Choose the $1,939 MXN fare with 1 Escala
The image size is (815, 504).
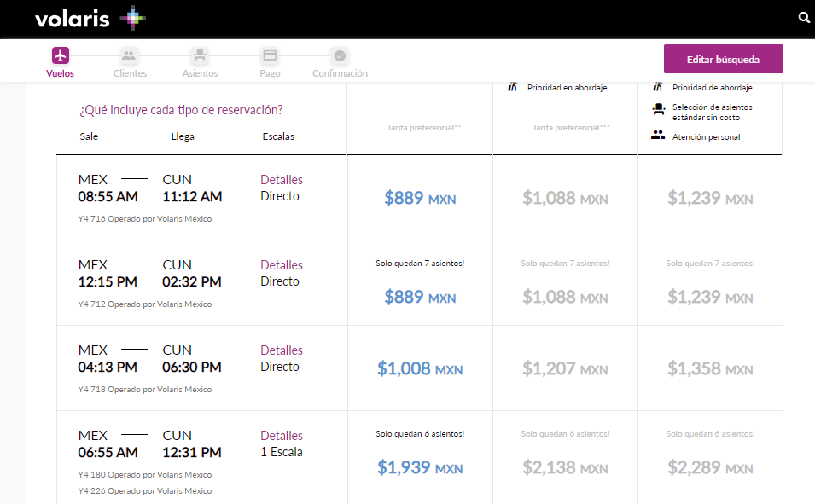point(420,468)
